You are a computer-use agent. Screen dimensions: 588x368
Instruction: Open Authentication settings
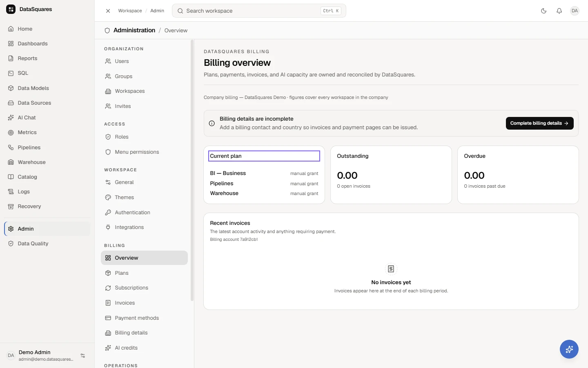144,213
